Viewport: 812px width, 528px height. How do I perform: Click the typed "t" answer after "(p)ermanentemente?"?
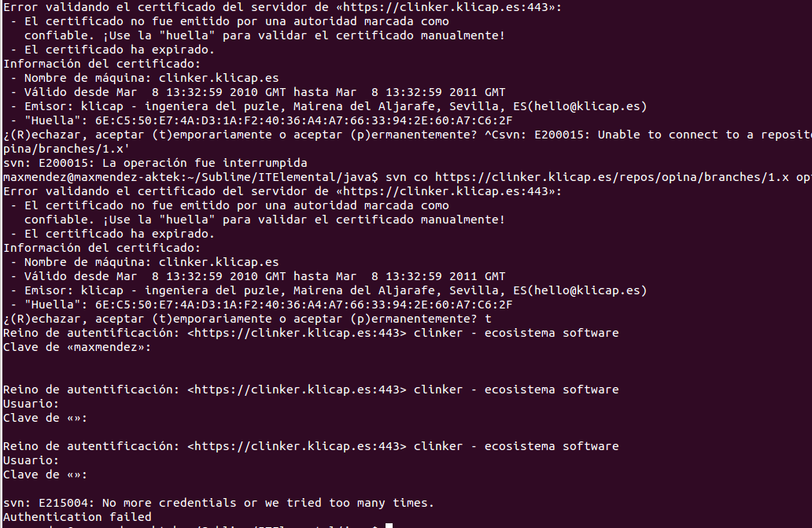[x=488, y=319]
